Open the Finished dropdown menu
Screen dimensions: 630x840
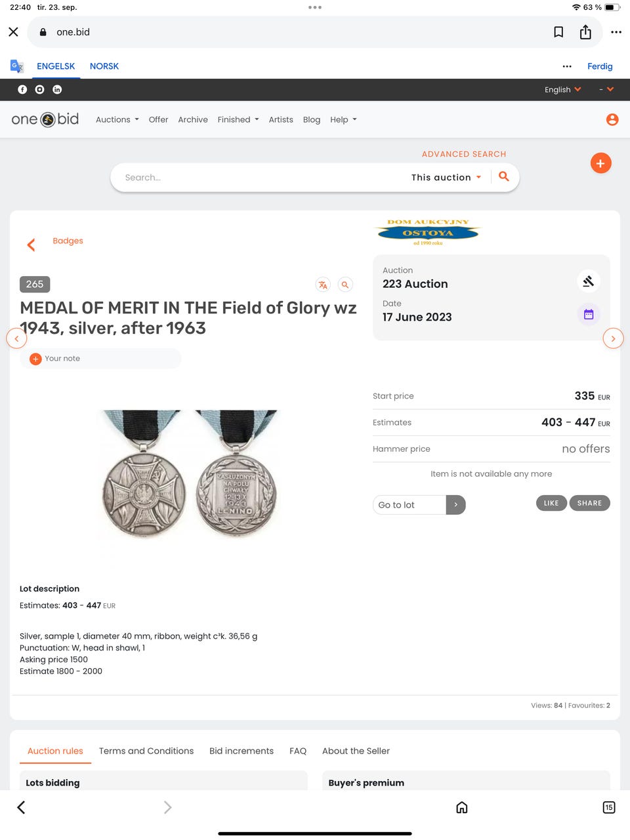click(238, 119)
